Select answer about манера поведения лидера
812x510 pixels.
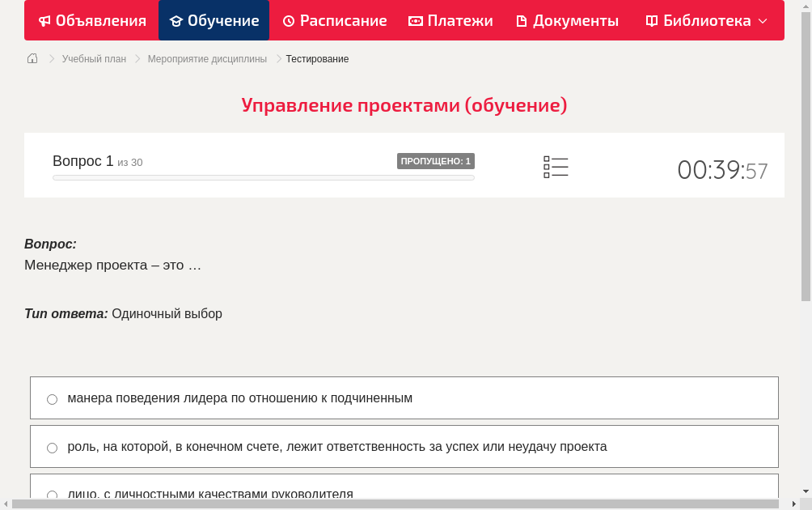52,398
